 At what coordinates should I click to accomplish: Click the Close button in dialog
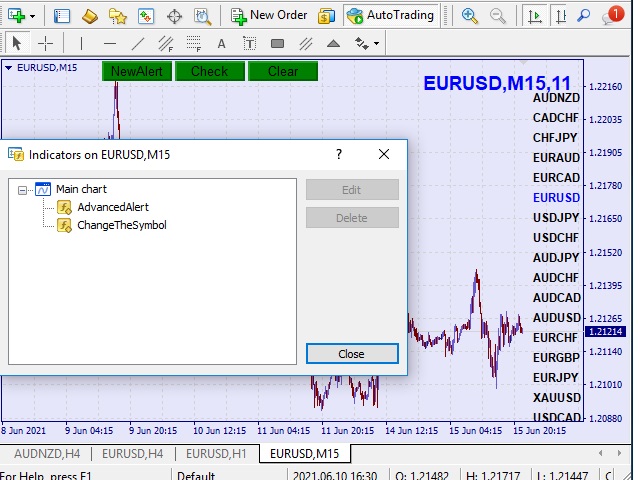pyautogui.click(x=351, y=354)
